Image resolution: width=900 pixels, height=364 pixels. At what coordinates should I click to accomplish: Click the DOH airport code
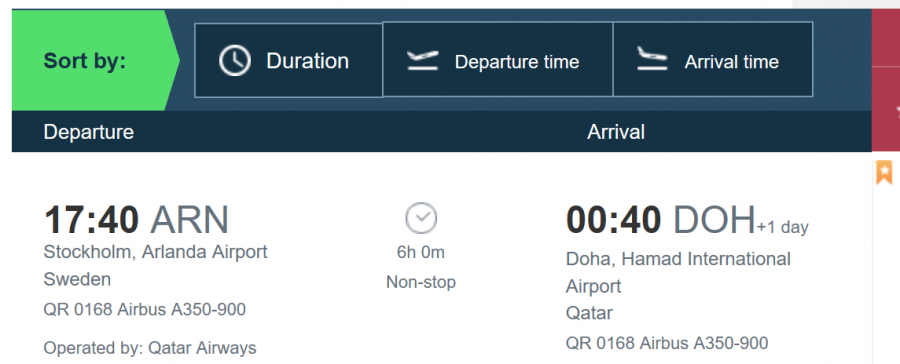pyautogui.click(x=714, y=220)
